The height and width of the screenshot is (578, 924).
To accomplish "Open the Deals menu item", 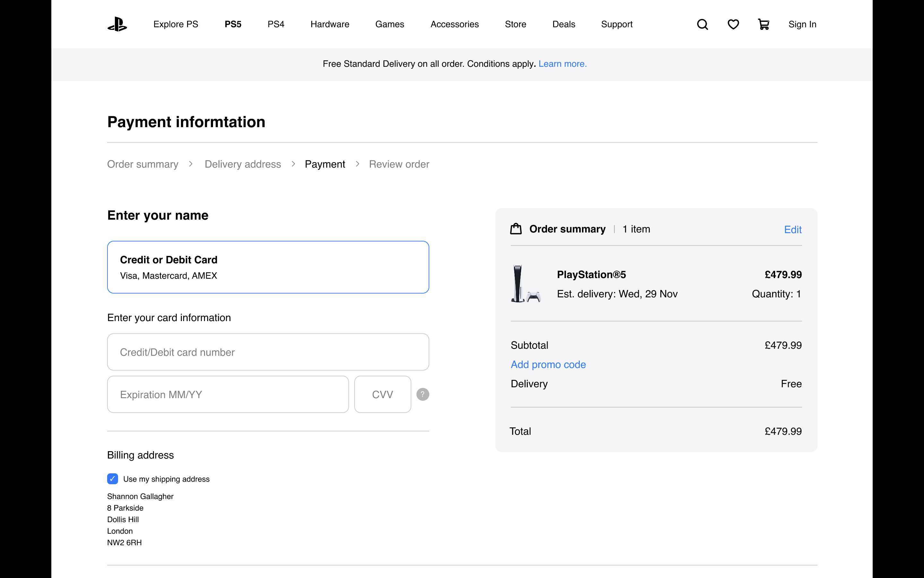I will coord(564,24).
